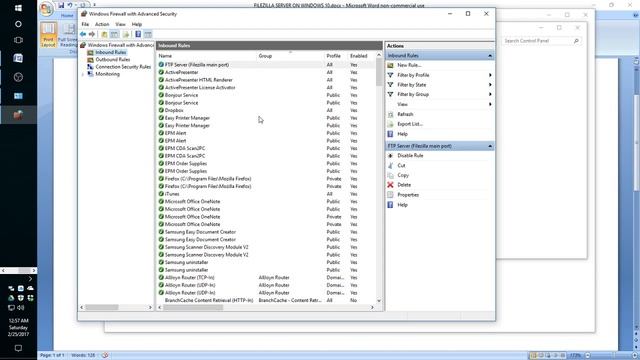The height and width of the screenshot is (360, 640).
Task: Open the View submenu arrow in Actions
Action: point(490,104)
